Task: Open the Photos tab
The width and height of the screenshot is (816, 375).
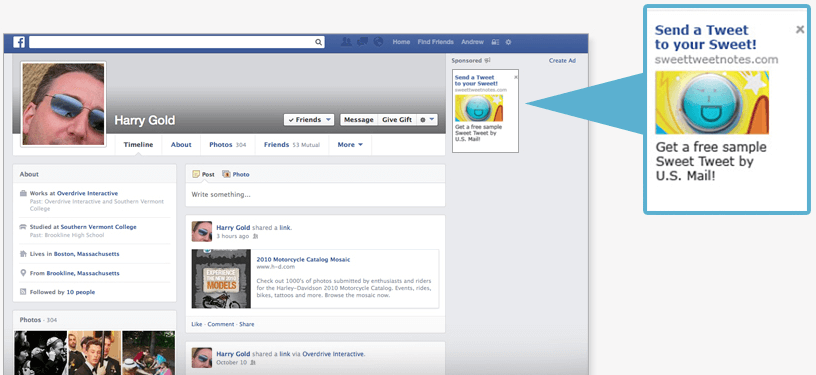Action: tap(227, 145)
